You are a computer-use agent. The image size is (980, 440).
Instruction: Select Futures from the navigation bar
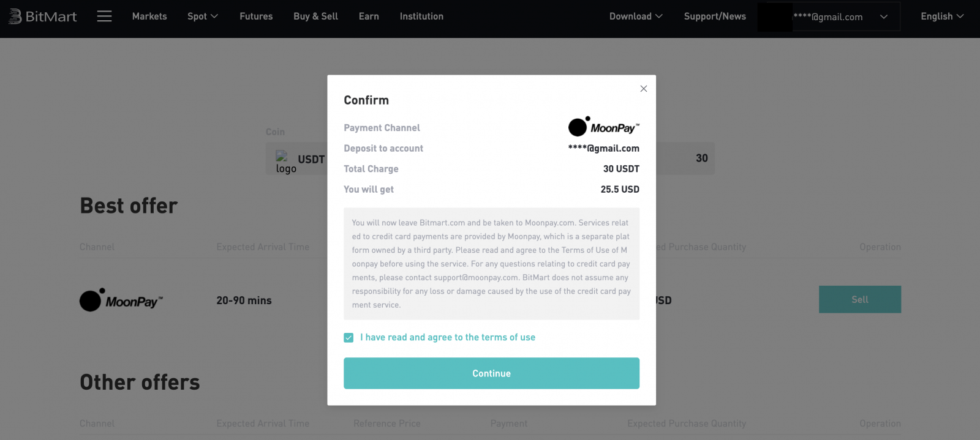click(256, 17)
